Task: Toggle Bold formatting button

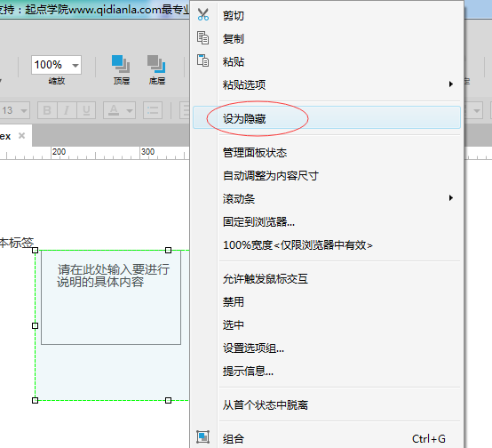Action: 47,110
